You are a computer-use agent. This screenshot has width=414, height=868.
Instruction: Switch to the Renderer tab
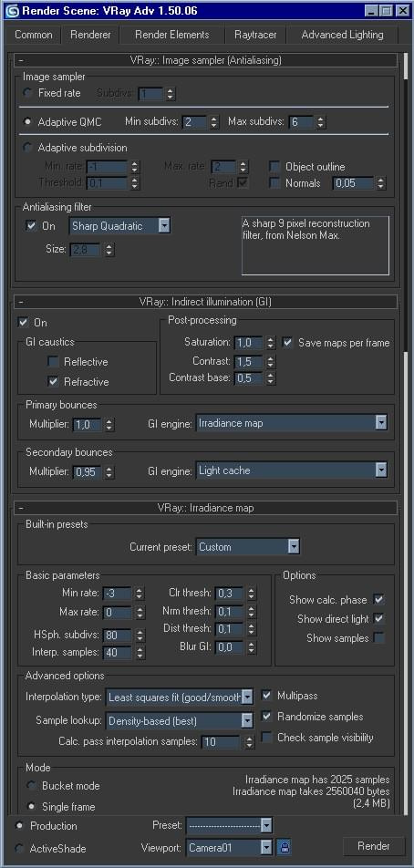(90, 35)
